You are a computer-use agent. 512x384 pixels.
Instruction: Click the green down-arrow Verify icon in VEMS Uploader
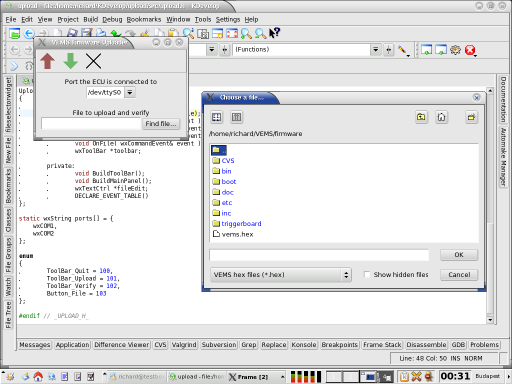point(71,61)
